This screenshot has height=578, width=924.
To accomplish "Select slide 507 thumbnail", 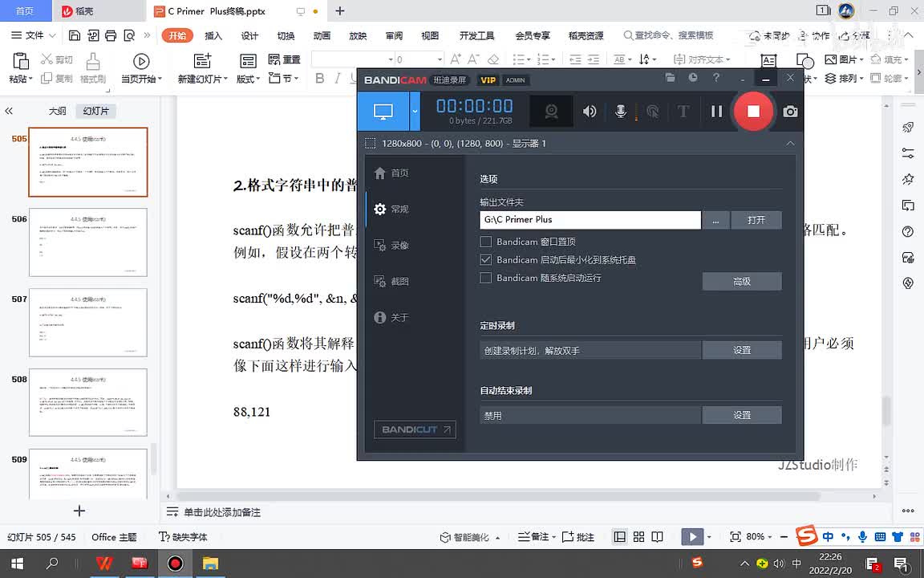I will coord(87,322).
